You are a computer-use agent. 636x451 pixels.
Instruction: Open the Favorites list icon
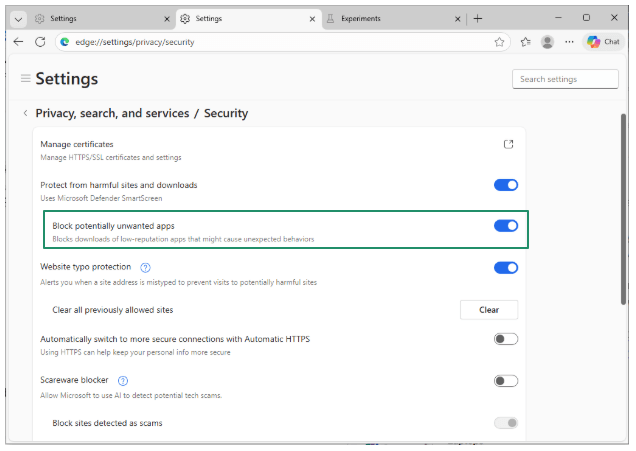pyautogui.click(x=525, y=42)
